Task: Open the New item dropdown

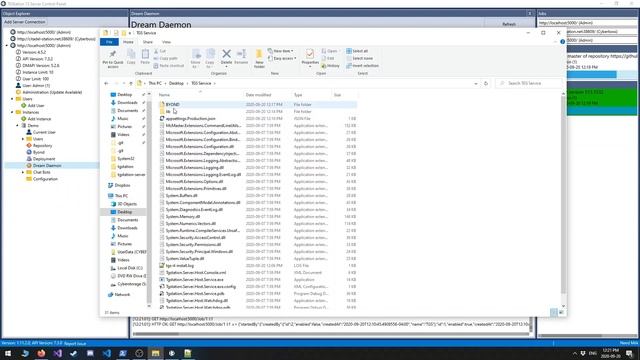Action: (281, 51)
